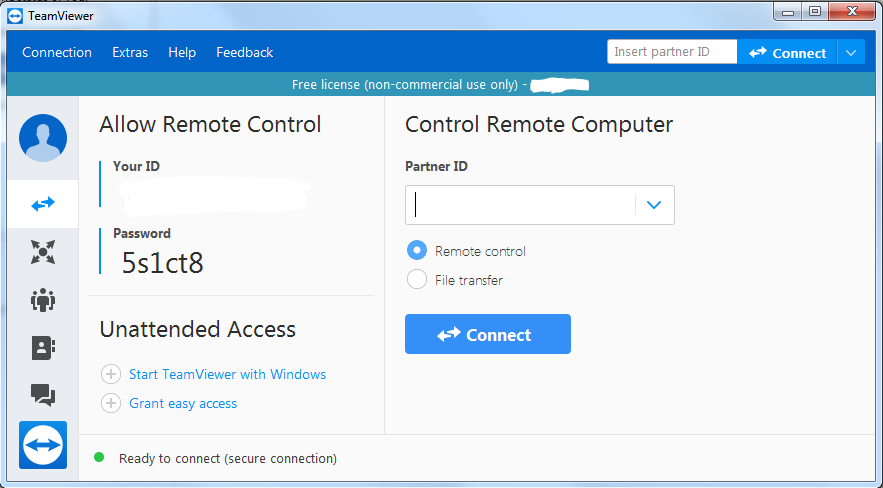This screenshot has height=488, width=883.
Task: Open the contact book sidebar icon
Action: (43, 348)
